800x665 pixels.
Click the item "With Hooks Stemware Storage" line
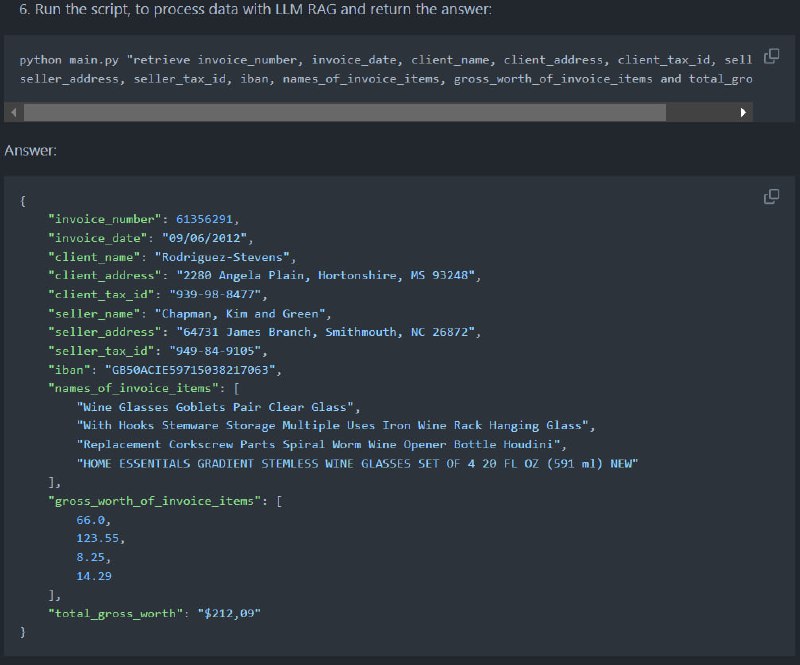332,426
